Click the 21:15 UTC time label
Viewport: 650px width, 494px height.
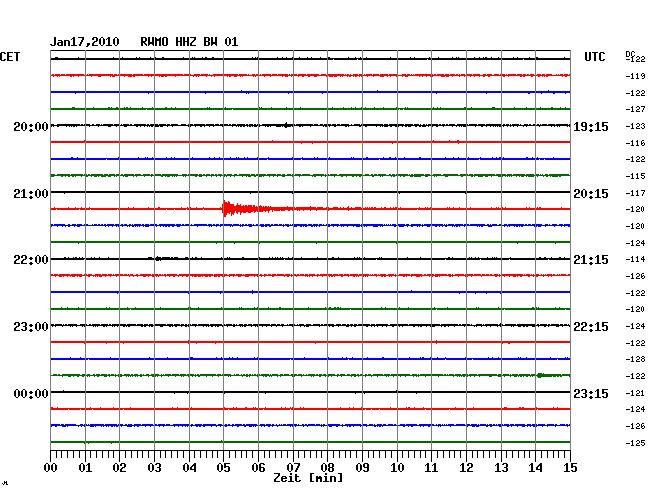pyautogui.click(x=591, y=260)
